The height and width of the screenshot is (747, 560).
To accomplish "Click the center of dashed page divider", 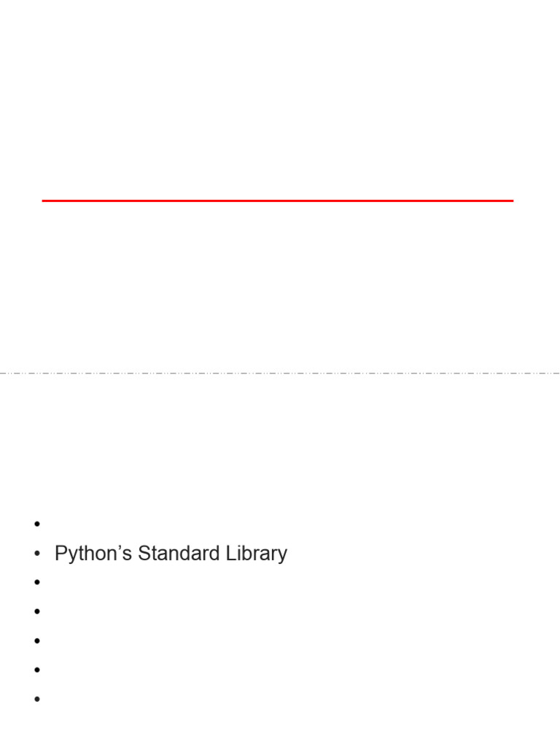I will pos(280,373).
